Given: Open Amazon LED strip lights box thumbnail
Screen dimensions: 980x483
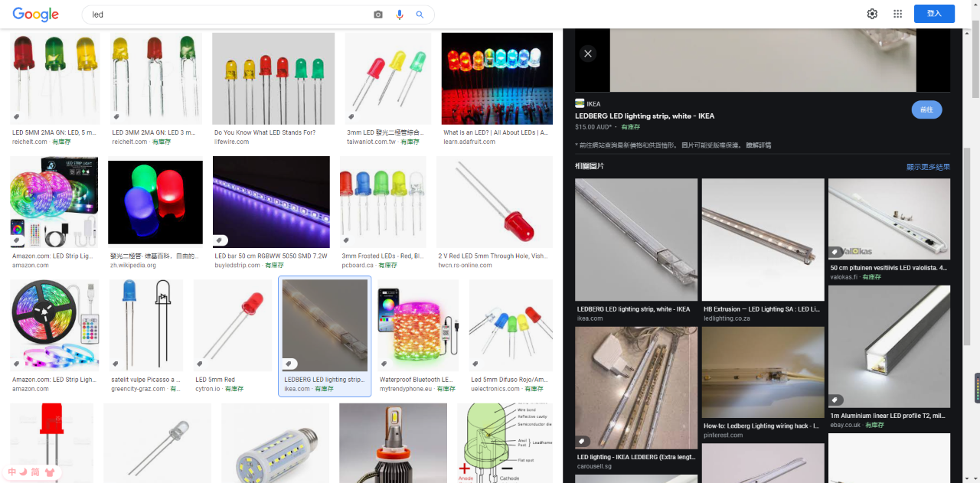Looking at the screenshot, I should [x=54, y=202].
